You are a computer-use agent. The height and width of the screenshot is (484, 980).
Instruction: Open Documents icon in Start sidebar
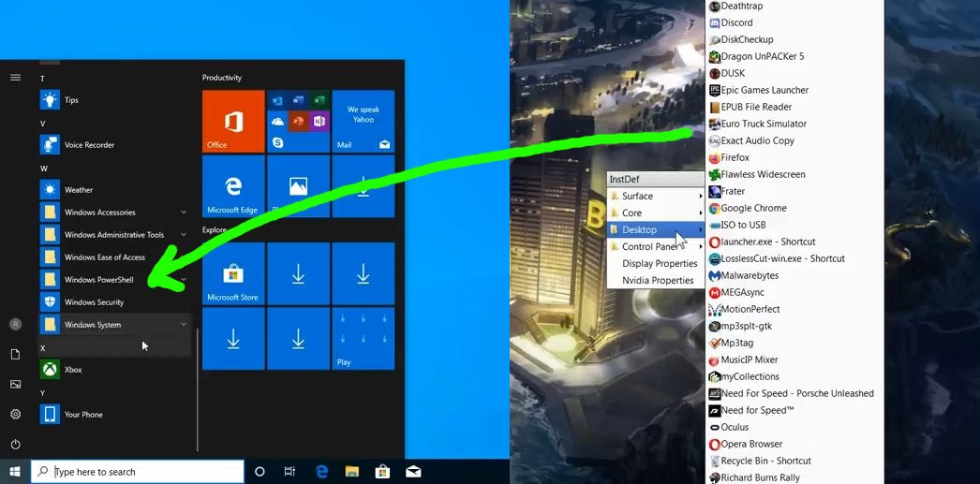tap(16, 354)
